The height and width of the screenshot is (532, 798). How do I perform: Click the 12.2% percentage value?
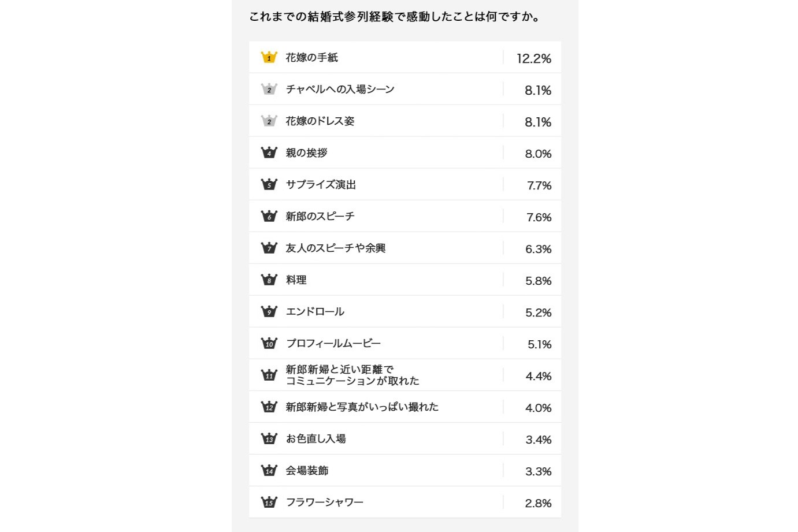[533, 58]
